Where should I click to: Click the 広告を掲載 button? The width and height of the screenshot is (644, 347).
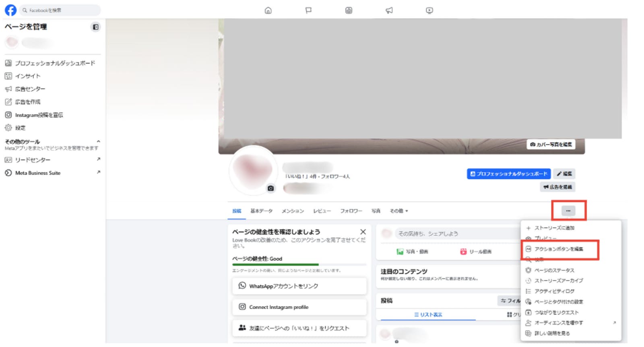tap(557, 187)
